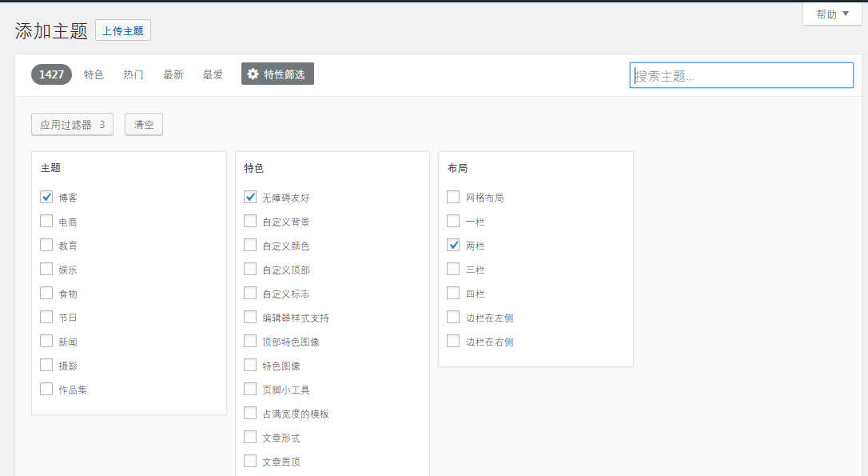Image resolution: width=868 pixels, height=476 pixels.
Task: Click the 搜索主题 search field
Action: 741,74
